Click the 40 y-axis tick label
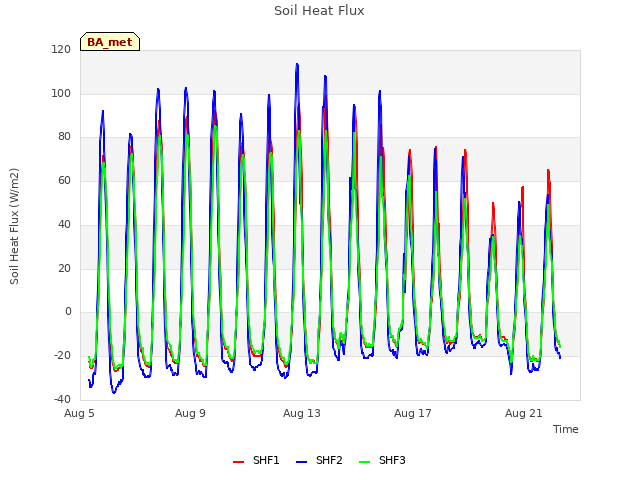640x480 pixels. point(64,224)
